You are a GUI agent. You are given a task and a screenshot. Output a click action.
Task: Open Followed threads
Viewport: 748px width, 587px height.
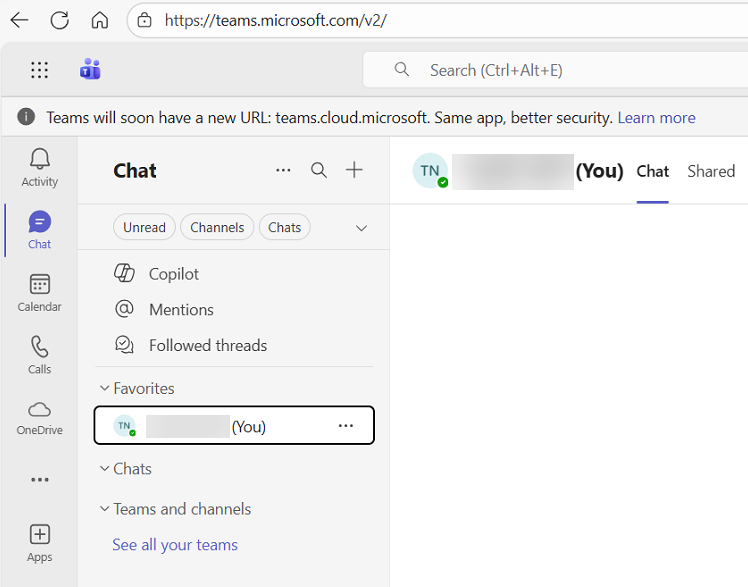(x=207, y=345)
